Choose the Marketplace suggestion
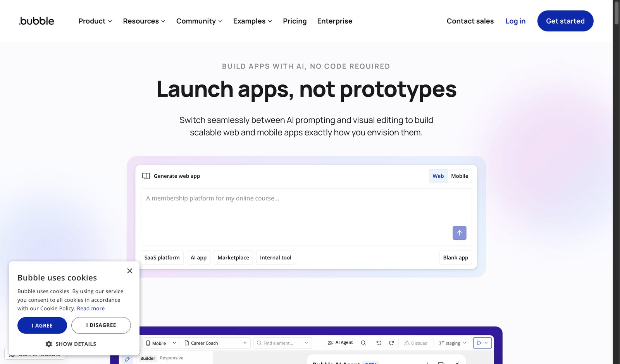Image resolution: width=620 pixels, height=364 pixels. [233, 258]
